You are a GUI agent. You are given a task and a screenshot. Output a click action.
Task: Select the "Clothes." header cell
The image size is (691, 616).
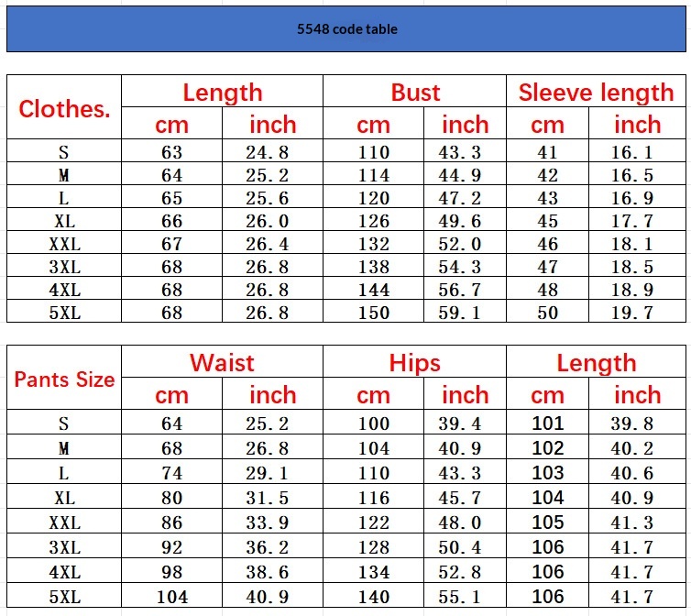coord(64,108)
